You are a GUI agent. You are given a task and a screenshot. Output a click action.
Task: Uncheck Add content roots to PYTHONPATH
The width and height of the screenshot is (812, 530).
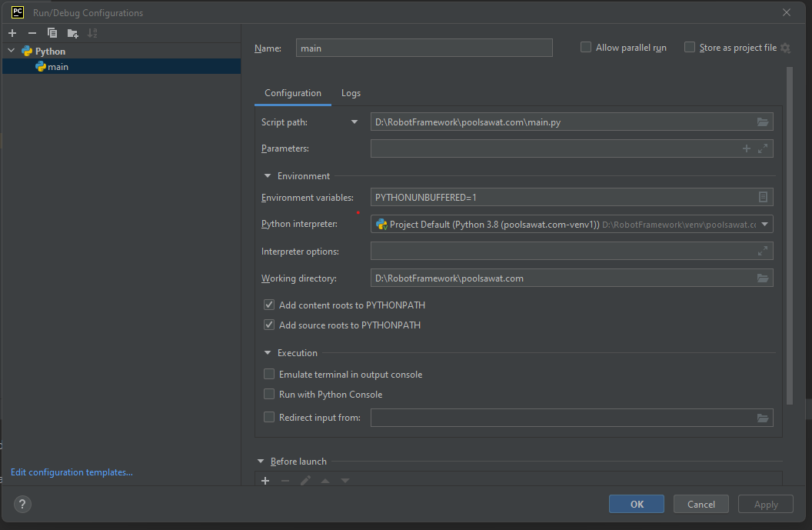269,305
